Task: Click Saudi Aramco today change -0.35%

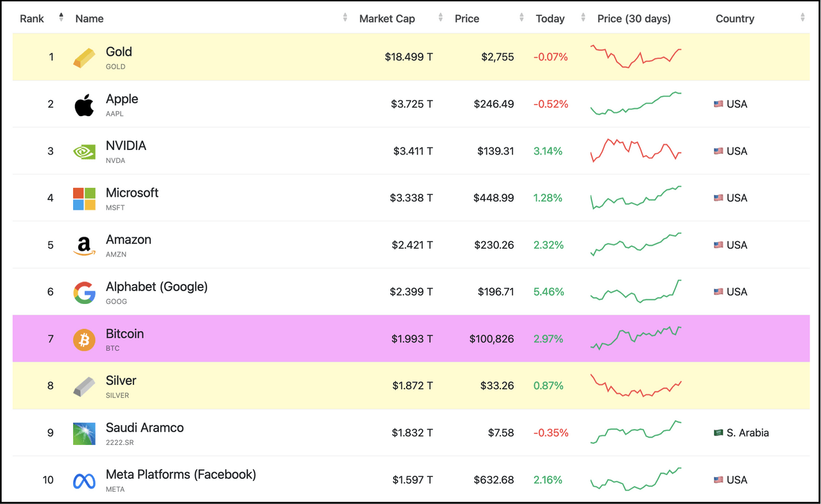Action: click(x=551, y=433)
